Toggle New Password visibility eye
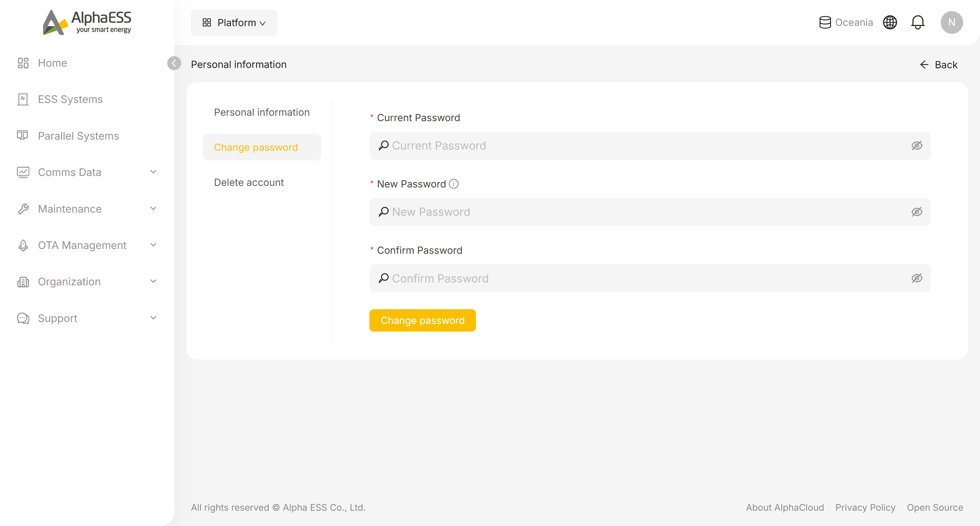The image size is (980, 526). [917, 212]
